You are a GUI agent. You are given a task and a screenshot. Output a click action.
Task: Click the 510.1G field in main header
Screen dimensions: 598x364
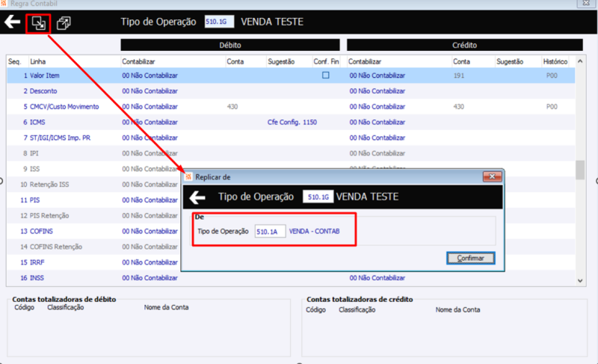219,22
